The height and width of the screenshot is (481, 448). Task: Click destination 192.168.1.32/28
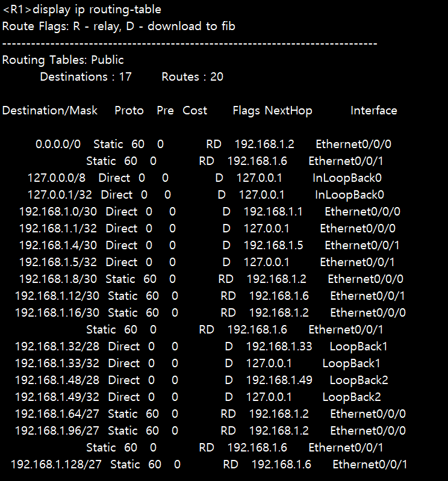click(57, 347)
